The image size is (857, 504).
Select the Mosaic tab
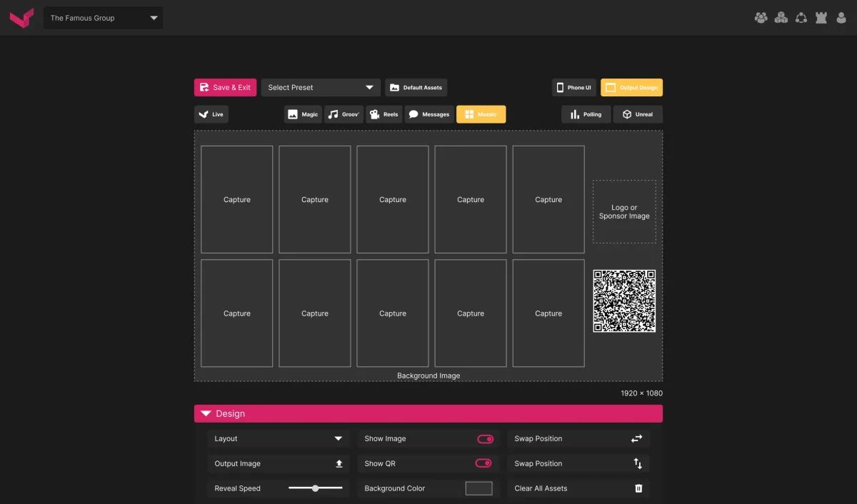(x=481, y=114)
